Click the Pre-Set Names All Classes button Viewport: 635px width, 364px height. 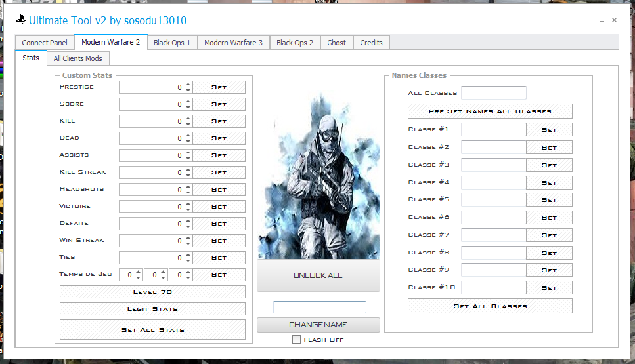490,111
